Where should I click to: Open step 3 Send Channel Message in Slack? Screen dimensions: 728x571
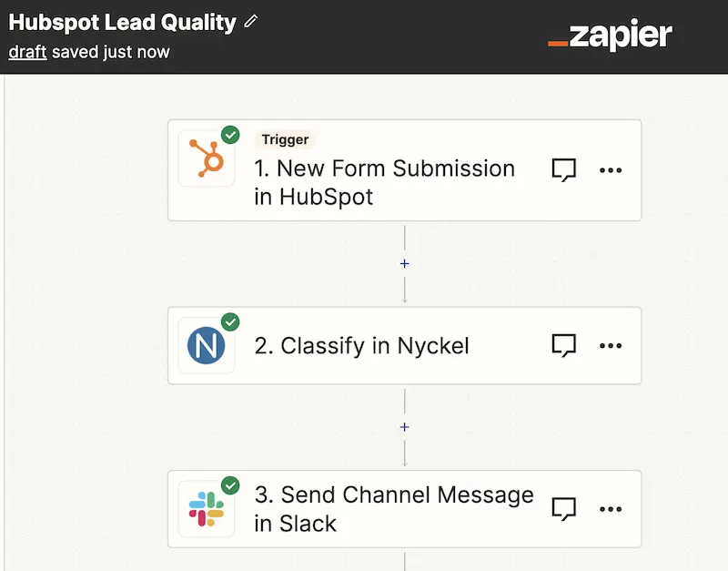point(404,509)
